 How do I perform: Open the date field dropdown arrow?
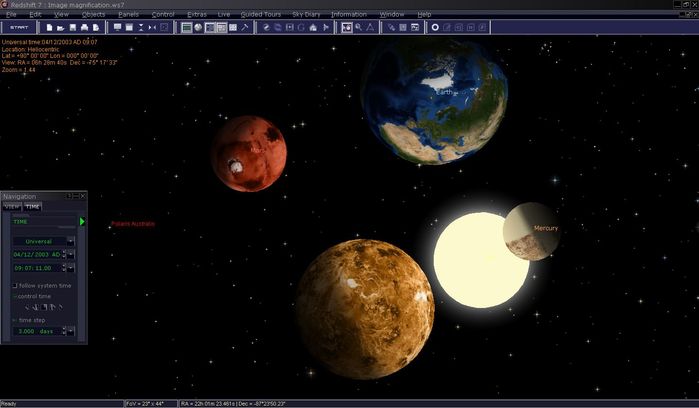coord(69,256)
